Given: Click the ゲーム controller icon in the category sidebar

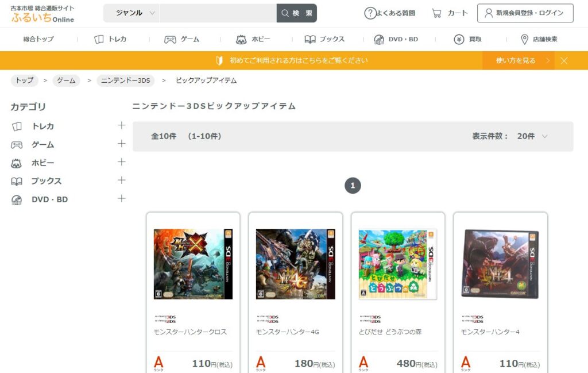Looking at the screenshot, I should [x=17, y=145].
